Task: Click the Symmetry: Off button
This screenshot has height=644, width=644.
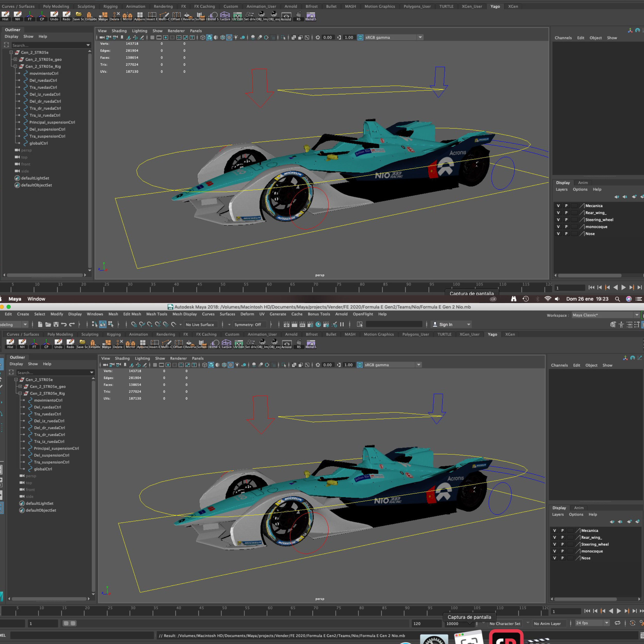Action: tap(247, 324)
